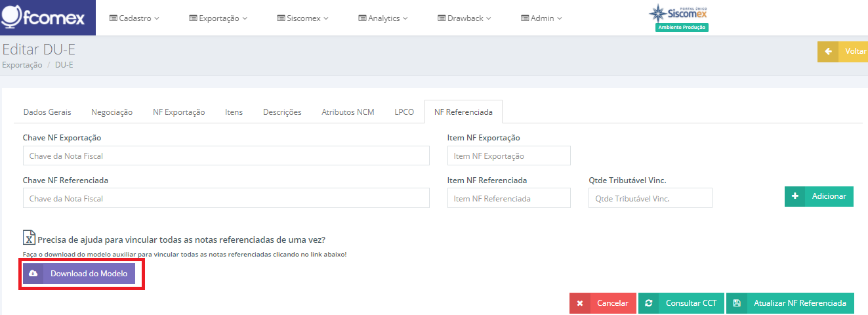Switch to the Dados Gerais tab
The width and height of the screenshot is (868, 315).
click(47, 112)
